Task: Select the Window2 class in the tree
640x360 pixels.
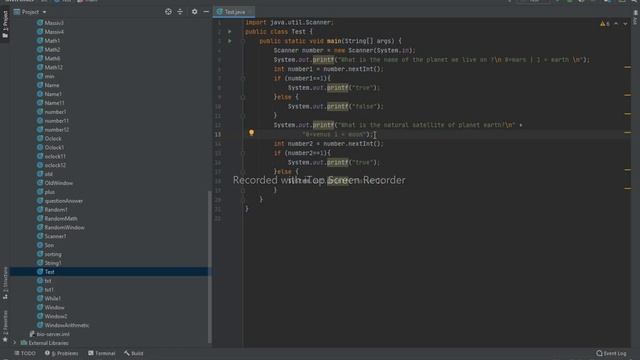Action: (56, 316)
